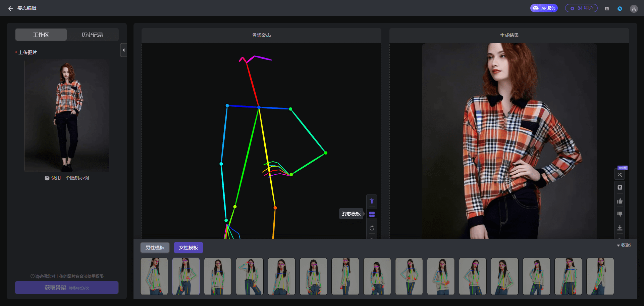Click the notes icon beside 84 积分
Image resolution: width=644 pixels, height=306 pixels.
(607, 9)
